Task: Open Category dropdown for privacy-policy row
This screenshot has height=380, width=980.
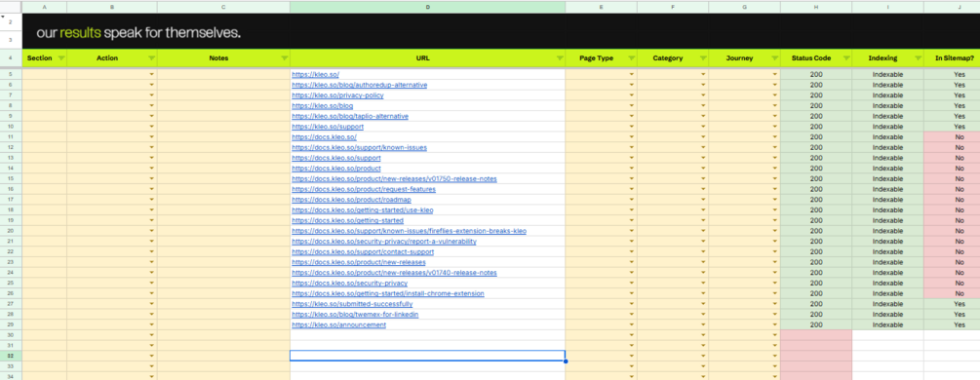Action: 703,95
